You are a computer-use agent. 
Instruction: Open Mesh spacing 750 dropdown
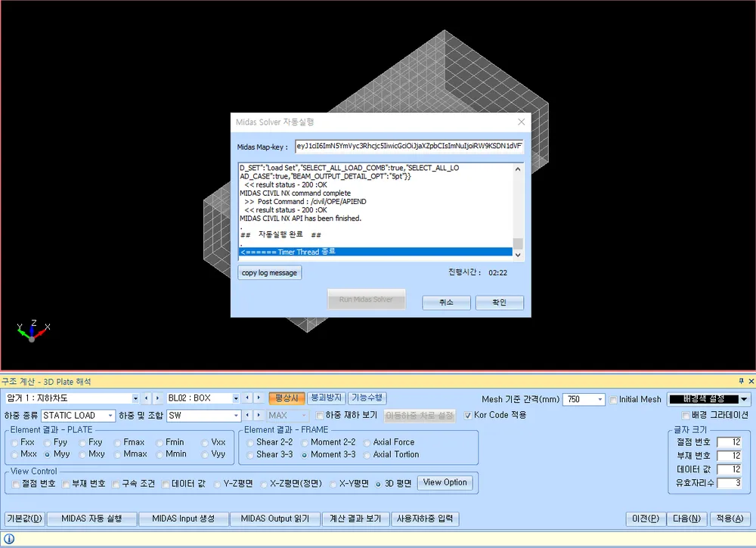(600, 400)
